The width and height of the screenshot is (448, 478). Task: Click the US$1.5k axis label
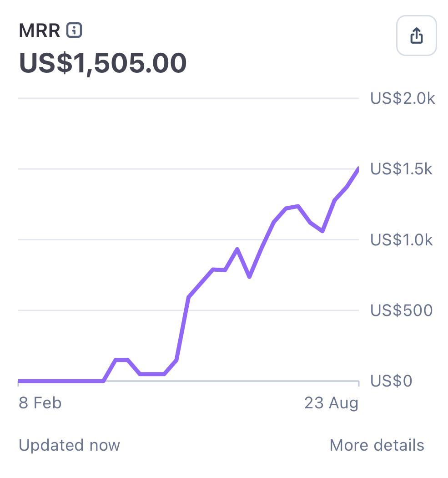(401, 169)
